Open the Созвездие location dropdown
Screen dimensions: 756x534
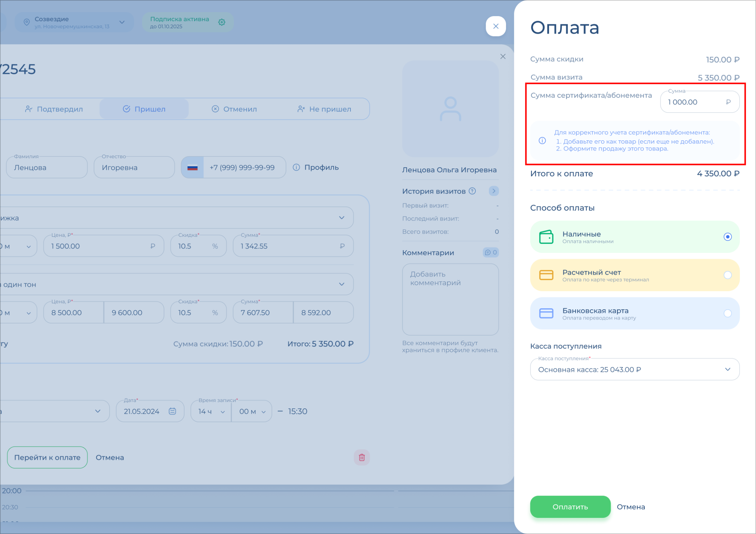tap(74, 22)
